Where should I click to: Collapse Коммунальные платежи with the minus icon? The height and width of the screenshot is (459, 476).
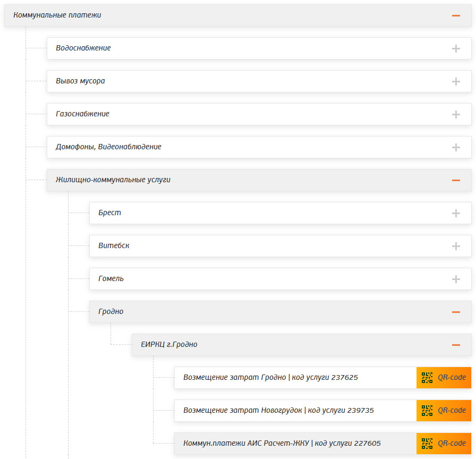[456, 15]
